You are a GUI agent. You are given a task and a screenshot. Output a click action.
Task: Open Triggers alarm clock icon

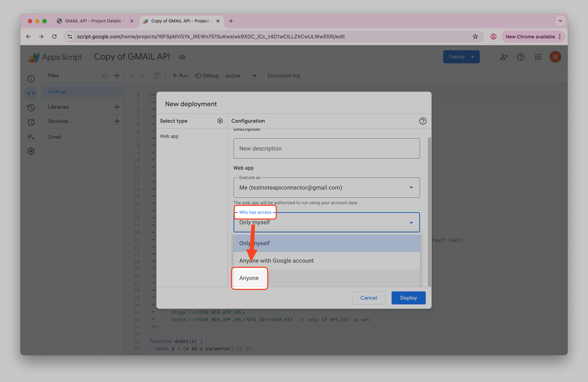pyautogui.click(x=31, y=122)
